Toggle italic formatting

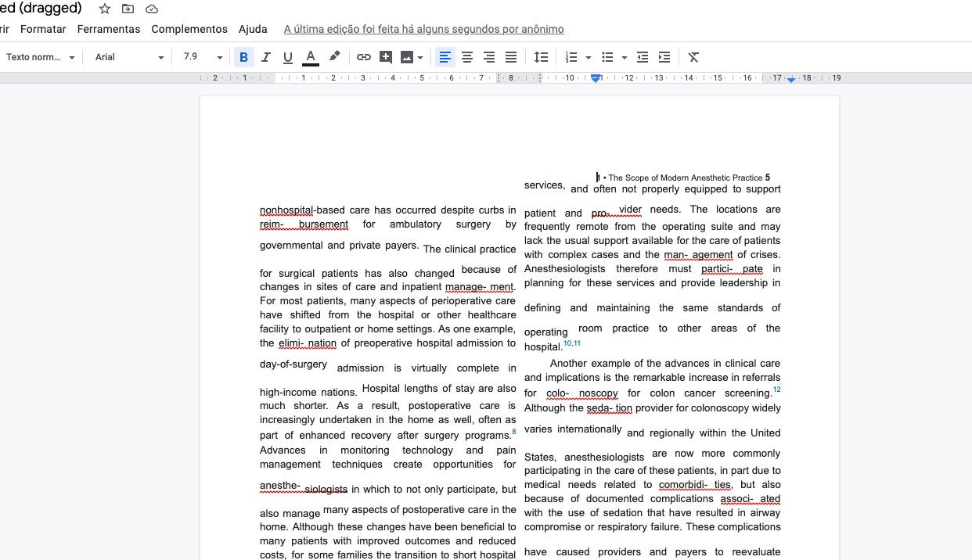(265, 57)
